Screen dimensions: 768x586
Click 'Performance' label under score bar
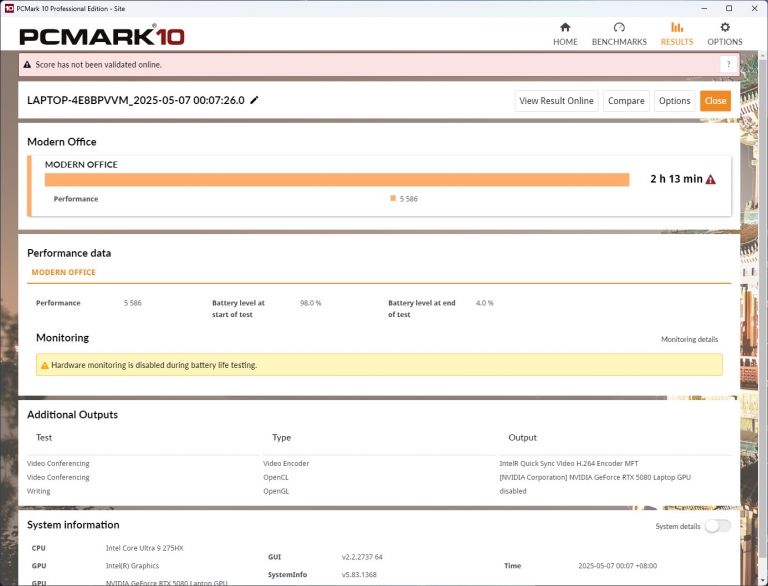[76, 198]
